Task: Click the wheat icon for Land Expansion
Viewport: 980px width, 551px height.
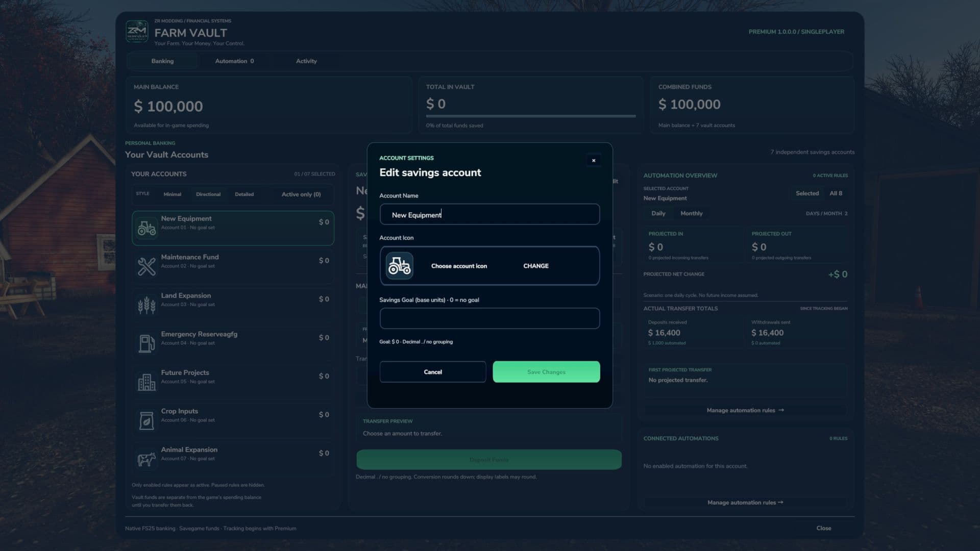Action: [x=146, y=305]
